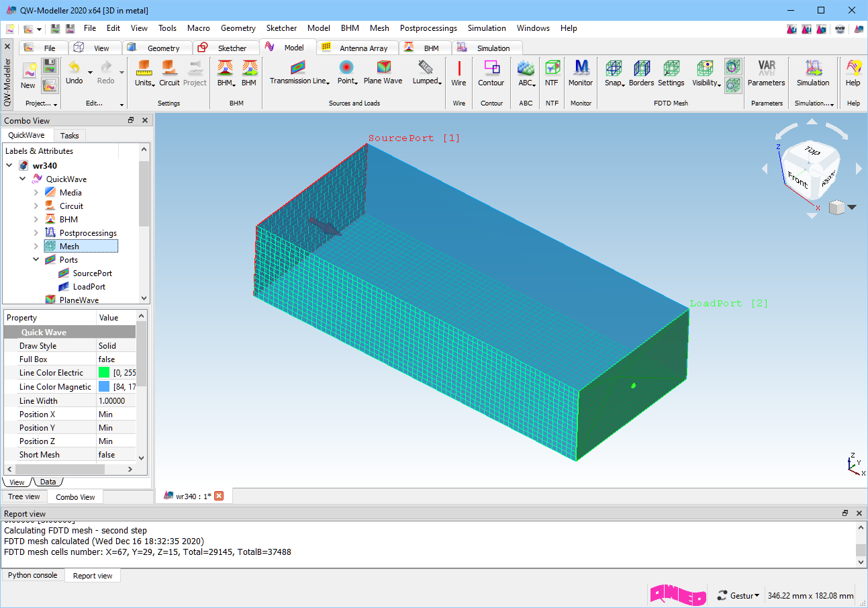Image resolution: width=868 pixels, height=608 pixels.
Task: Click the Short Mesh false value
Action: pos(116,455)
